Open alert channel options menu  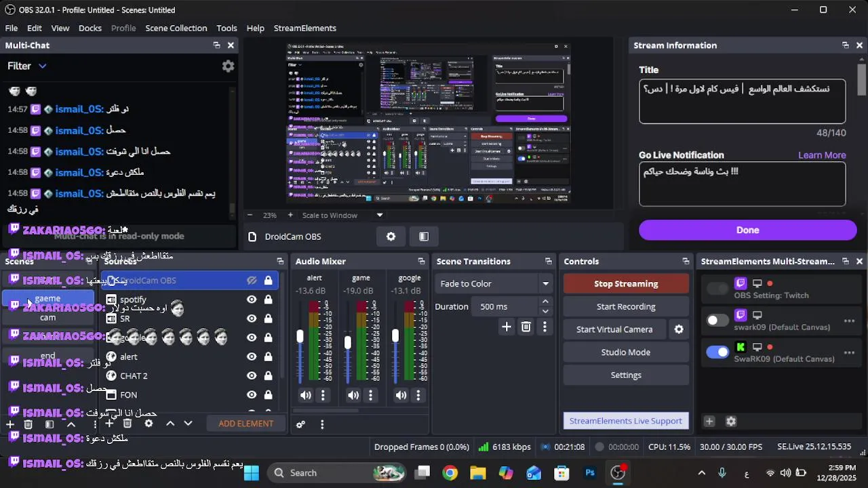[323, 395]
